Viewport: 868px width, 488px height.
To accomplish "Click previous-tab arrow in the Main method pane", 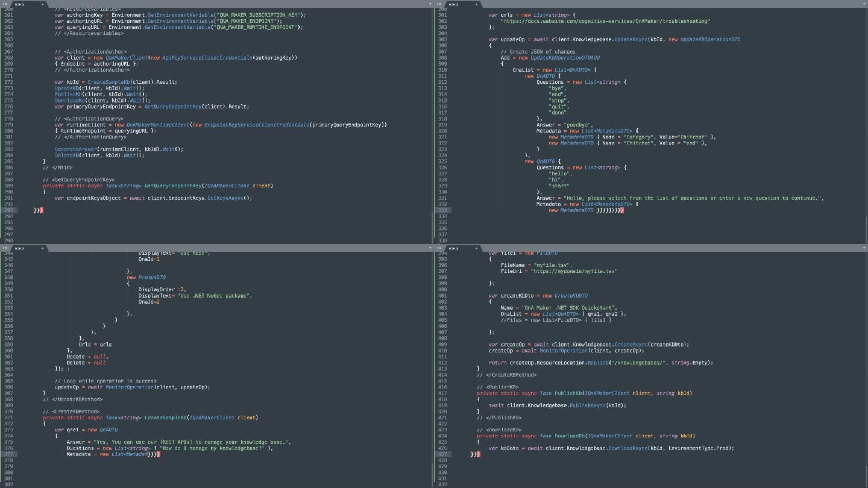I will (x=4, y=4).
